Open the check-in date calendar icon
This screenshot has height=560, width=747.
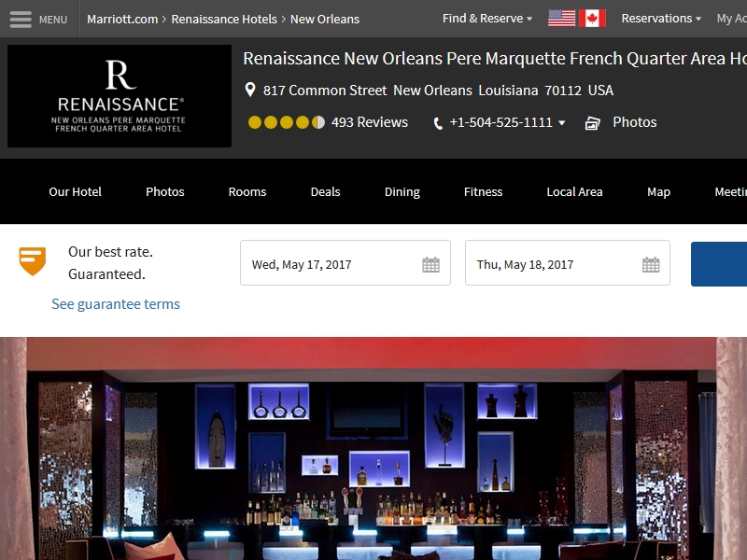(430, 264)
